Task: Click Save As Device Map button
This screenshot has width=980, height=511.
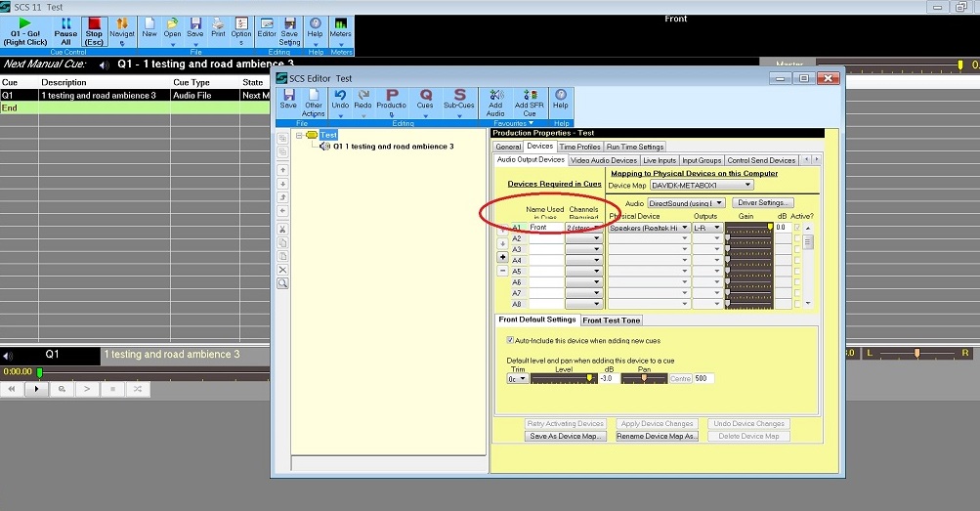Action: pos(566,436)
